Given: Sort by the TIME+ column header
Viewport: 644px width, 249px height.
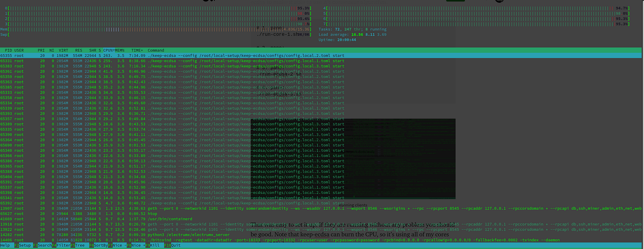Looking at the screenshot, I should coord(138,50).
